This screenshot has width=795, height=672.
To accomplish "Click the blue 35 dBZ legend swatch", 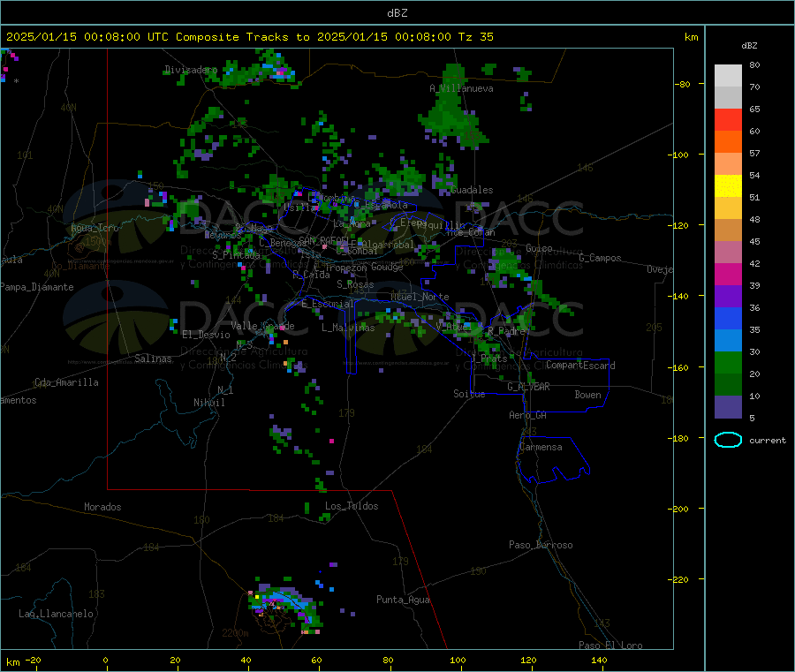I will 728,318.
